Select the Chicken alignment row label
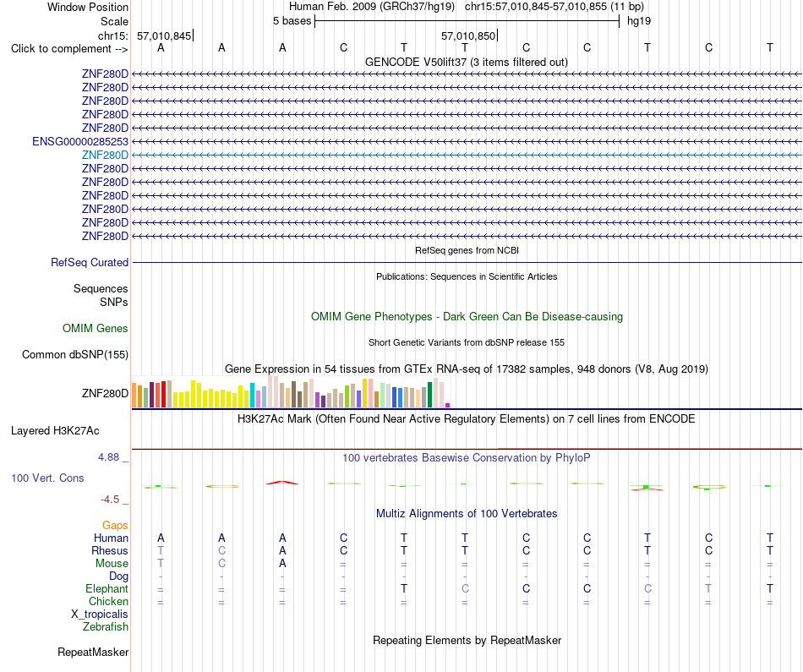The image size is (803, 672). [108, 601]
